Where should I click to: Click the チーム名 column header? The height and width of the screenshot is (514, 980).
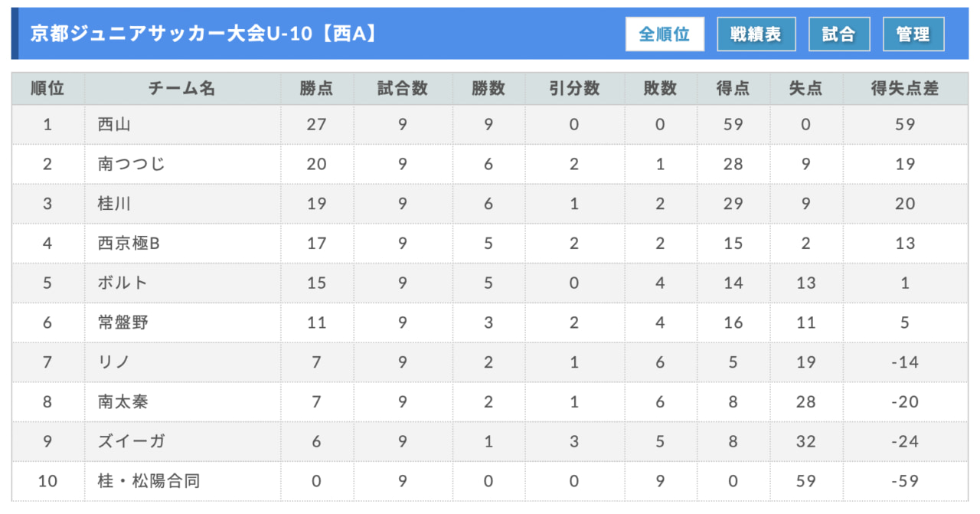(x=182, y=89)
